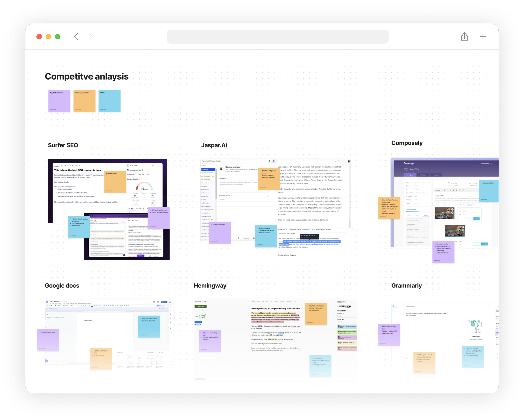Open a new tab with plus icon

coord(483,37)
